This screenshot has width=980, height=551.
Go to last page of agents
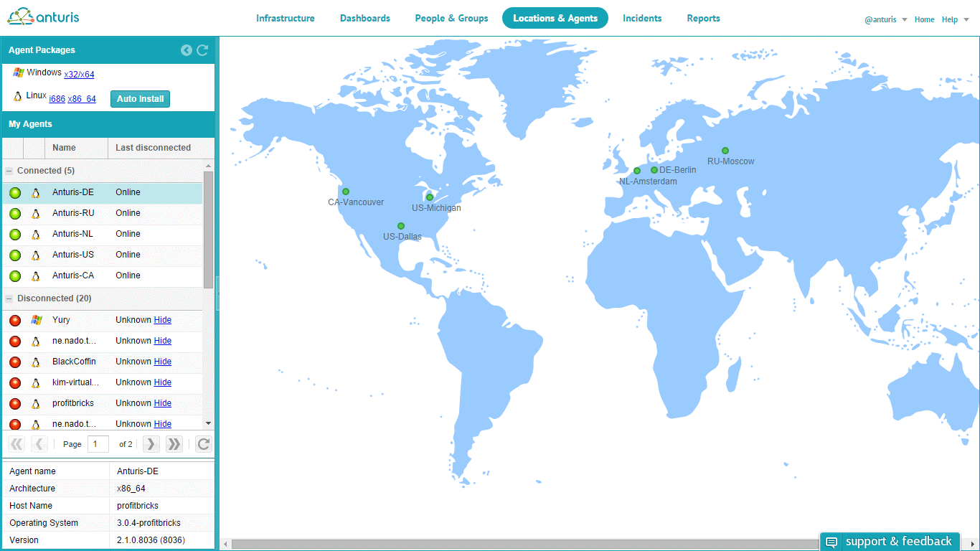coord(174,444)
